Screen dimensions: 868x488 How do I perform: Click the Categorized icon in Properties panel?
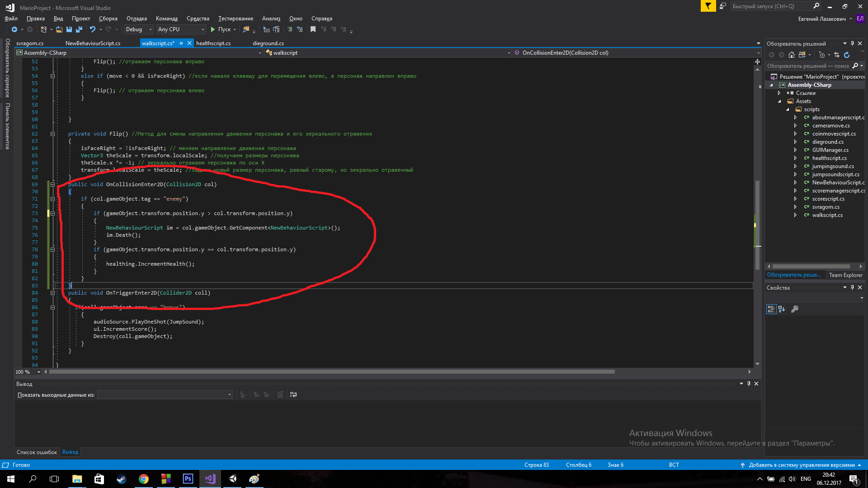771,309
